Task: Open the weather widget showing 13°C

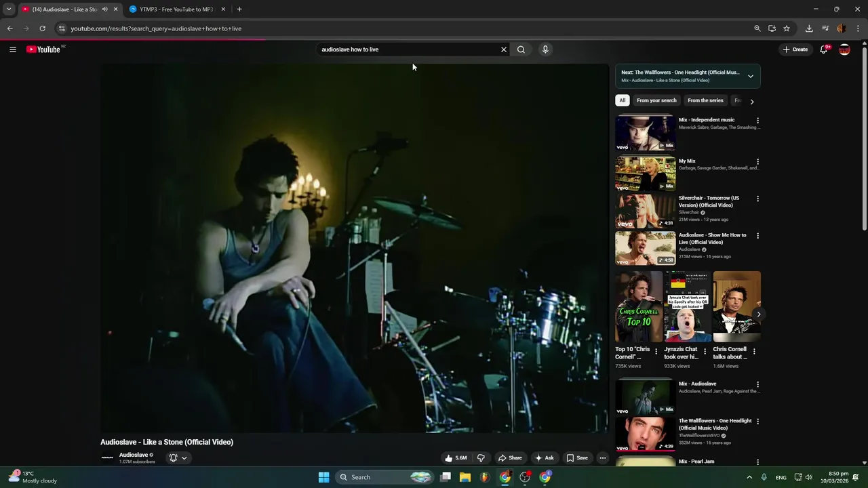Action: 33,477
